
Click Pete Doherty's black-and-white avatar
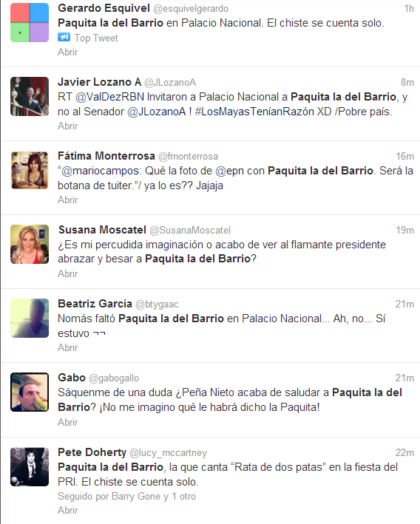[x=30, y=467]
